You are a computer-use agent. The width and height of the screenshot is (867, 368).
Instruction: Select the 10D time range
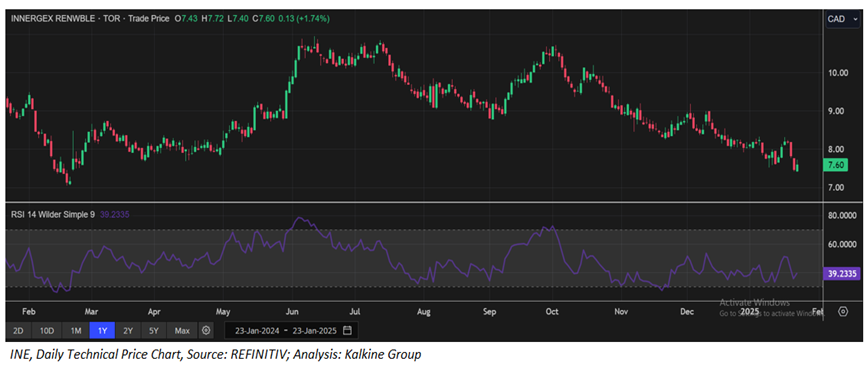(x=47, y=331)
